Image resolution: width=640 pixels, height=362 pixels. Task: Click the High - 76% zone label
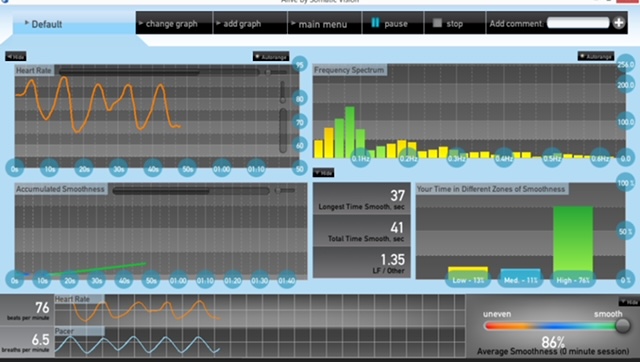573,280
